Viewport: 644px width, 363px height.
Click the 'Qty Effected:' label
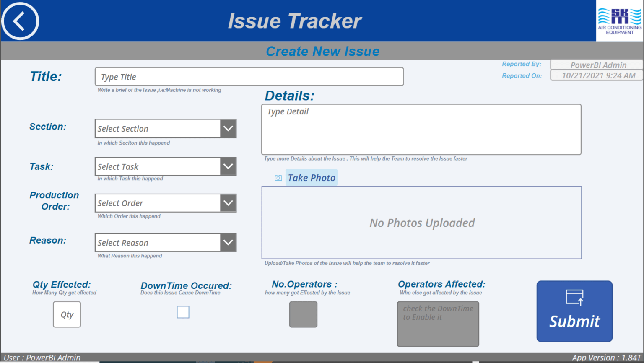[62, 285]
